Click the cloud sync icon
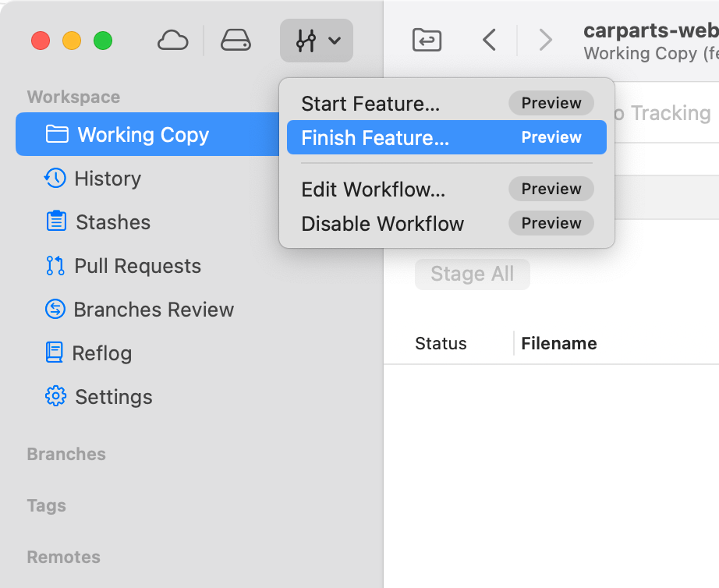The height and width of the screenshot is (588, 719). 172,40
